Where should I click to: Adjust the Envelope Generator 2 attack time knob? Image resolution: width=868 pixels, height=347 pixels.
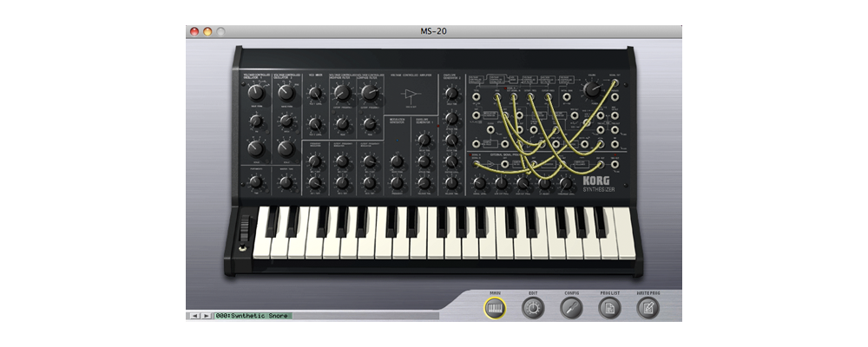click(452, 118)
